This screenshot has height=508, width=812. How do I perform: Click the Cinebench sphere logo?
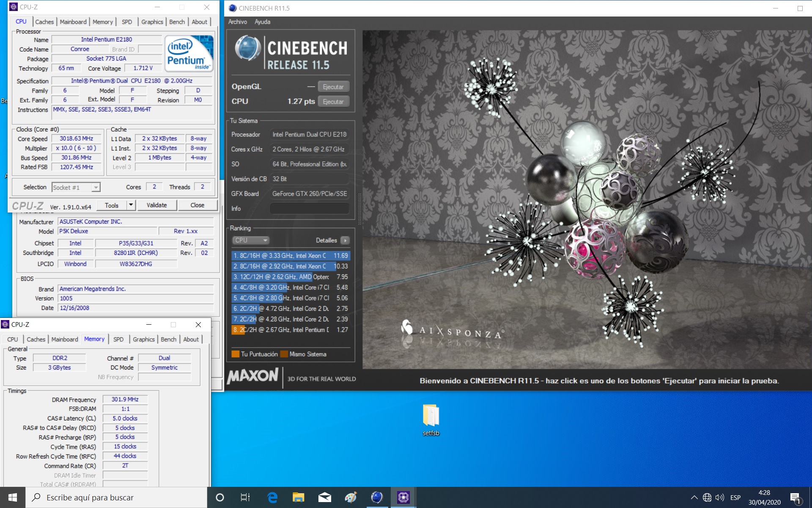point(248,48)
